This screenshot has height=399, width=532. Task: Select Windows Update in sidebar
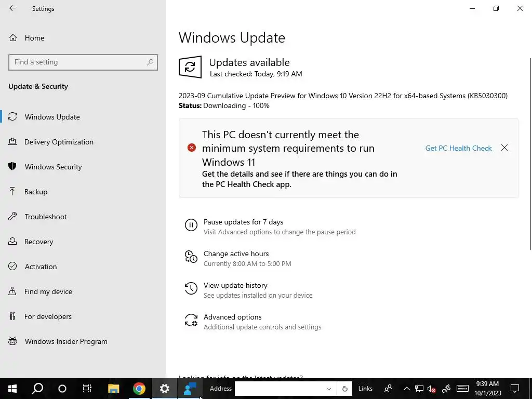click(52, 117)
